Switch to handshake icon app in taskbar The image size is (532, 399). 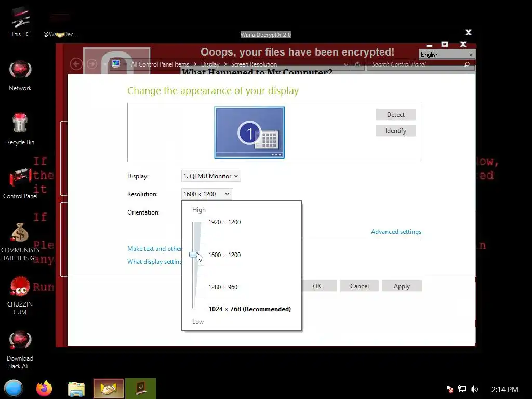[x=109, y=389]
